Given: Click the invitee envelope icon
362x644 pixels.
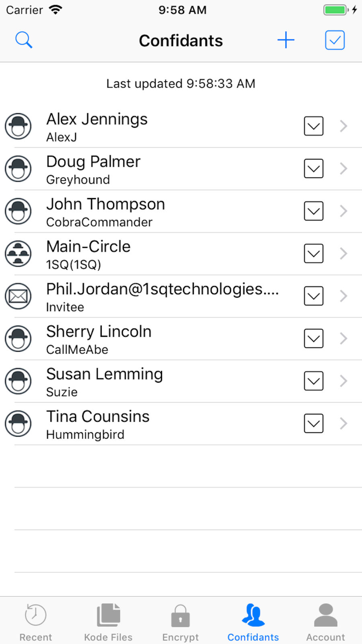Looking at the screenshot, I should 18,296.
